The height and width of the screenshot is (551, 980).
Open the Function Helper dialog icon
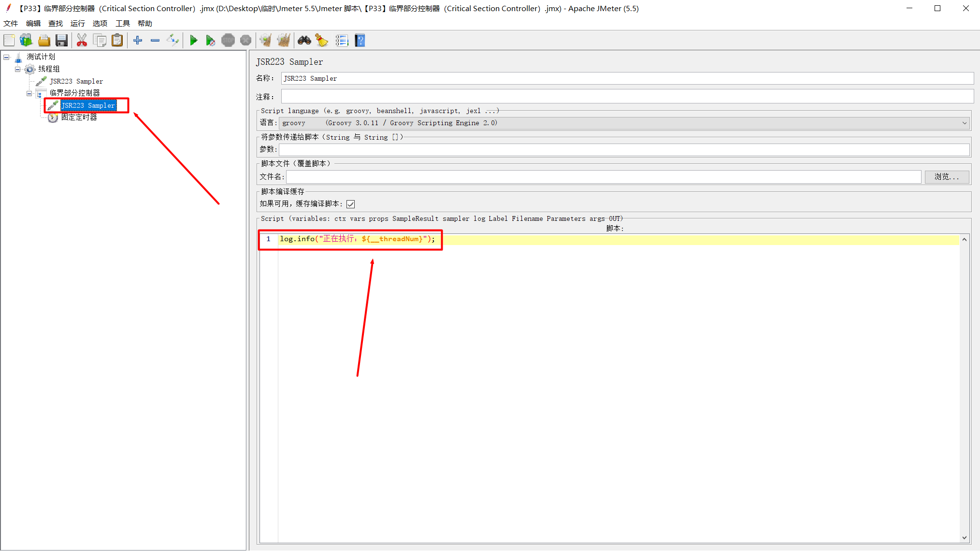point(342,40)
